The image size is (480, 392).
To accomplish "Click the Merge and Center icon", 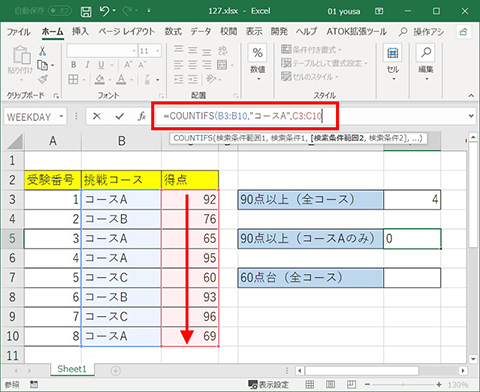I will click(222, 65).
